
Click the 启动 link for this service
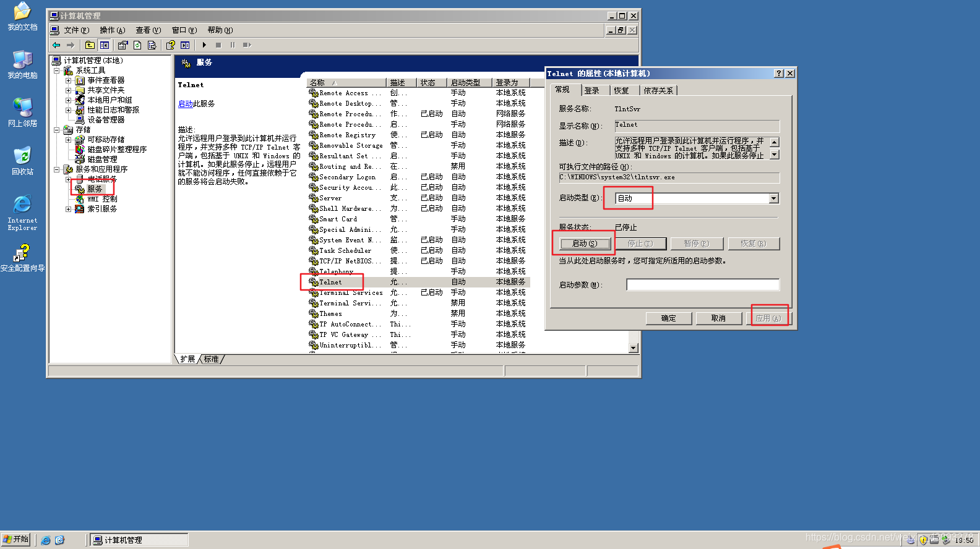[186, 104]
